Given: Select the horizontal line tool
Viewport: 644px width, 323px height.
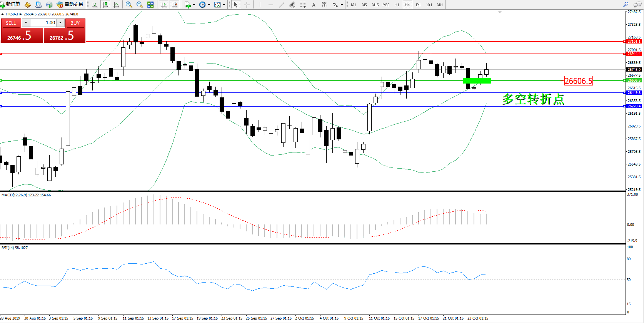Looking at the screenshot, I should click(271, 5).
